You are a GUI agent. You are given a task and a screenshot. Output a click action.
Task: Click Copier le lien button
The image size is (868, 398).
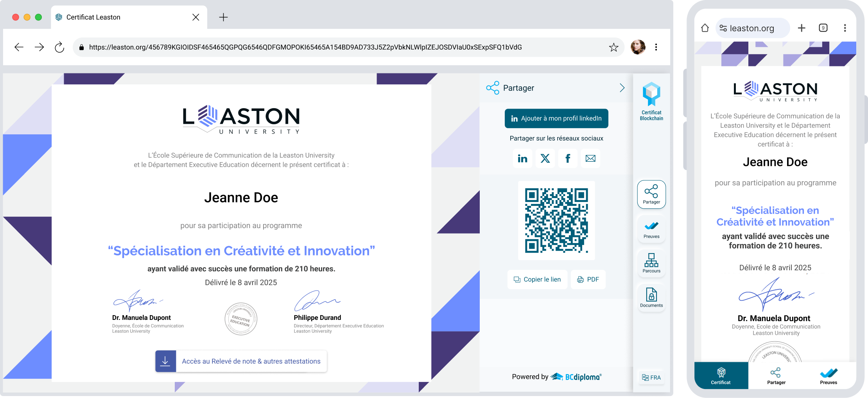coord(537,280)
